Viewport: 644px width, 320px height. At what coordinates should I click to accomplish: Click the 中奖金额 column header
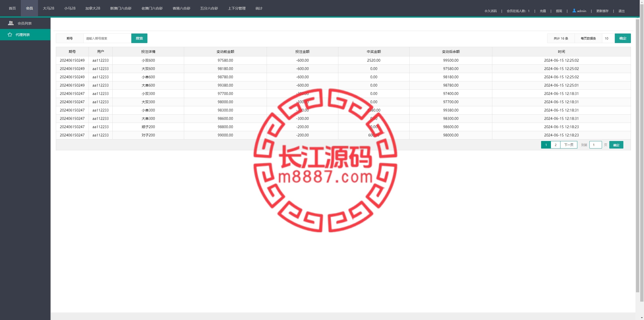point(374,52)
